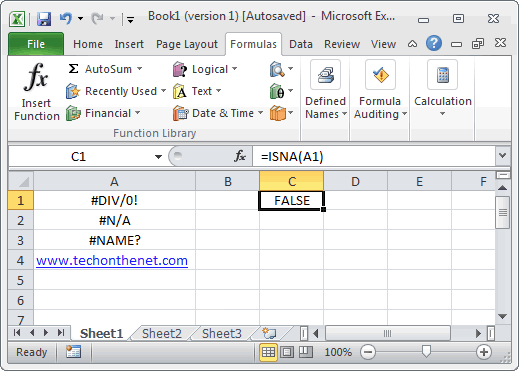Click the 100% zoom level
The image size is (519, 371).
338,352
